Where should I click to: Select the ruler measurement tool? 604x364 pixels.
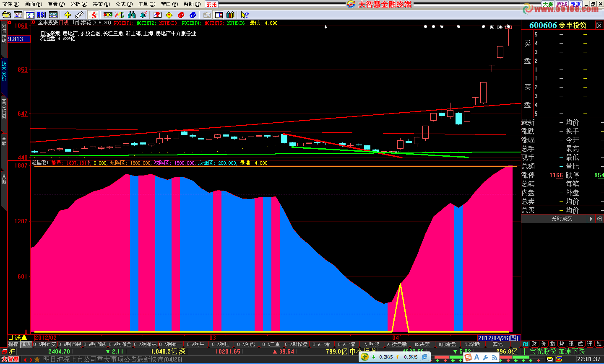pyautogui.click(x=79, y=15)
